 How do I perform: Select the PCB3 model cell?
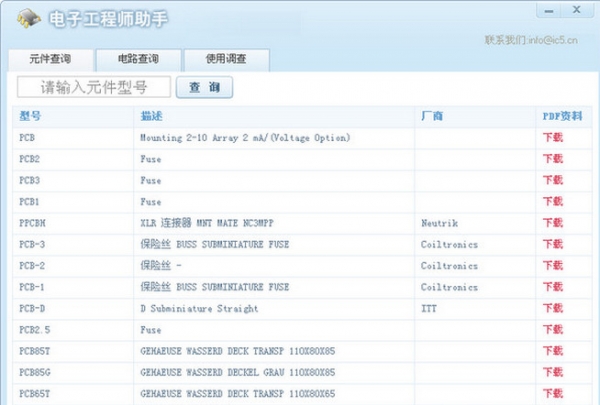29,180
